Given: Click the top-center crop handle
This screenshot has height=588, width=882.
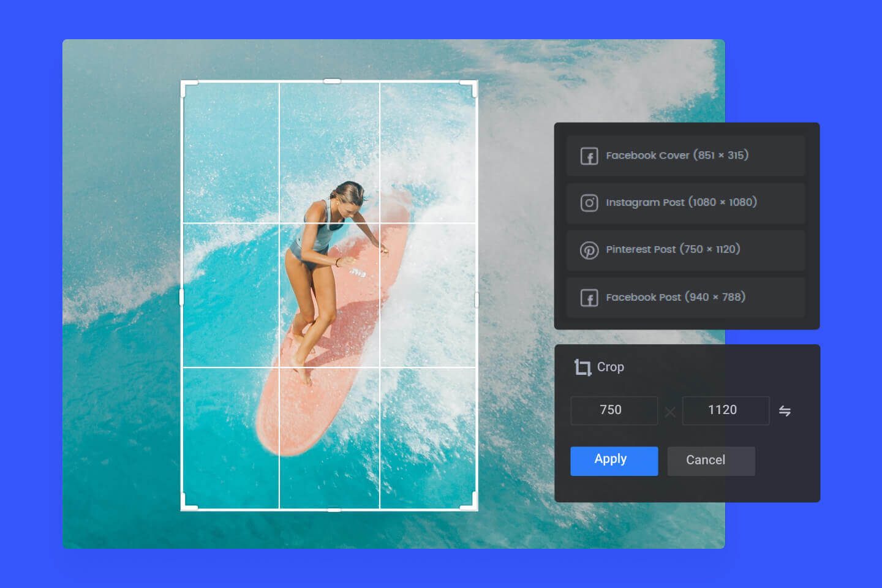Looking at the screenshot, I should tap(332, 80).
